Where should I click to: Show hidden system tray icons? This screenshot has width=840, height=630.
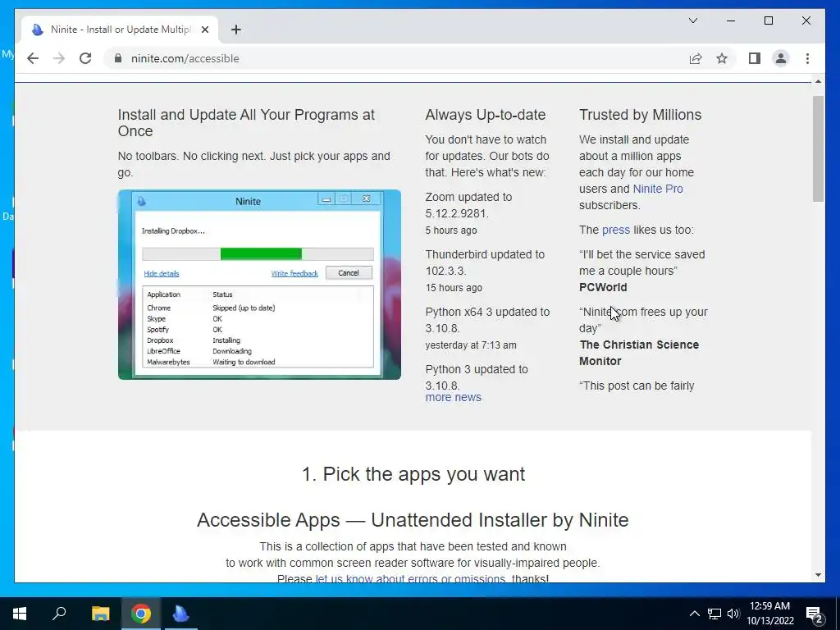point(694,614)
